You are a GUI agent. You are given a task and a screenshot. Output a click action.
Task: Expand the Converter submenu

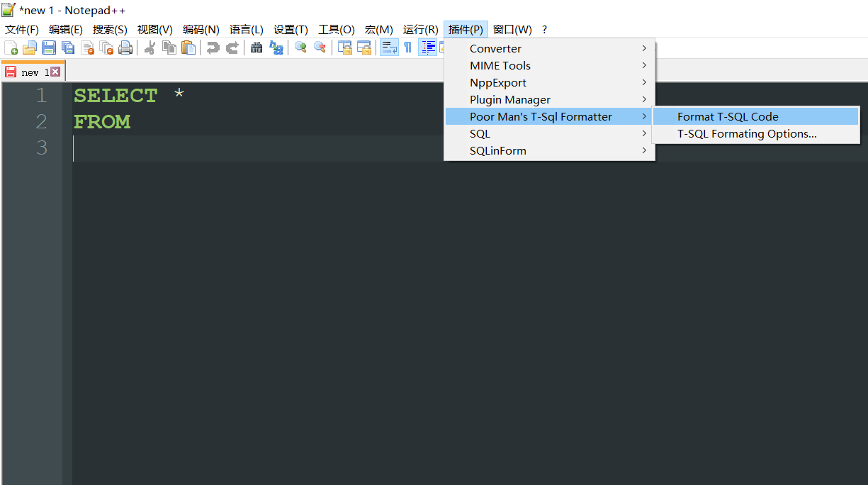tap(549, 48)
